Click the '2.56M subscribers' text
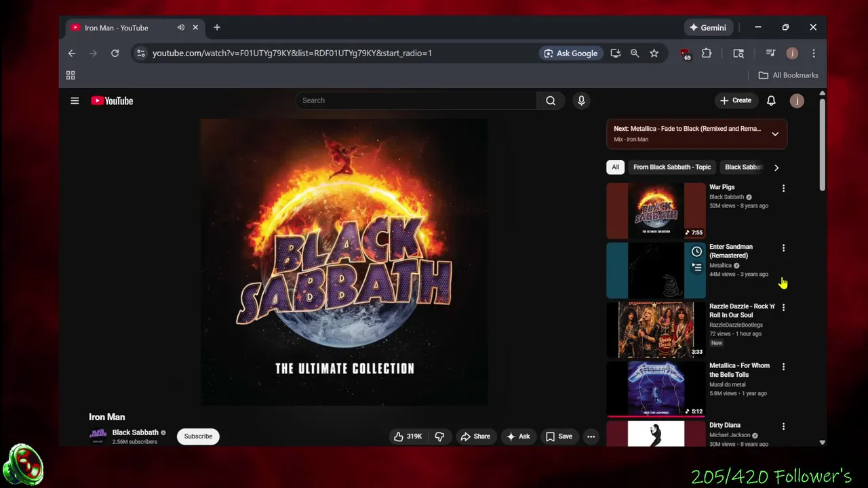 coord(134,442)
